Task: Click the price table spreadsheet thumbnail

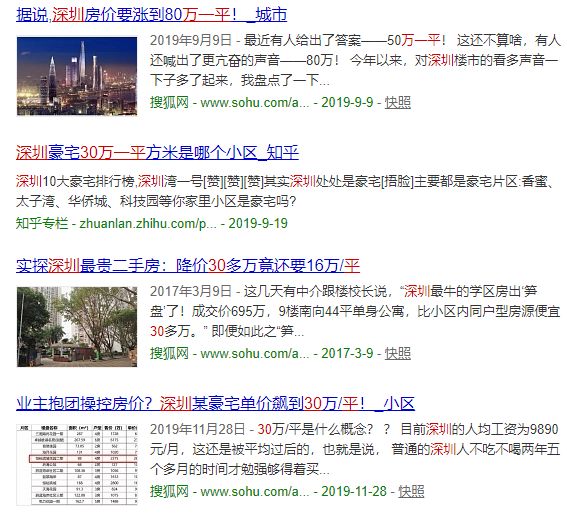Action: pyautogui.click(x=77, y=465)
